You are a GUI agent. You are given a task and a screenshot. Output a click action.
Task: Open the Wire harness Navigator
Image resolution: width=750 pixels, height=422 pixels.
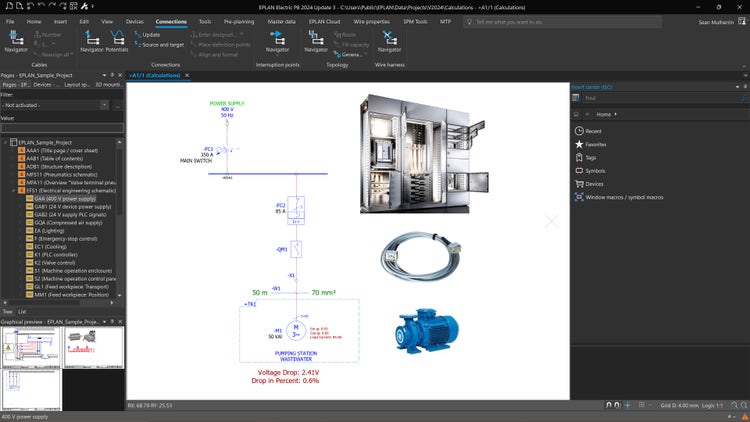[389, 40]
